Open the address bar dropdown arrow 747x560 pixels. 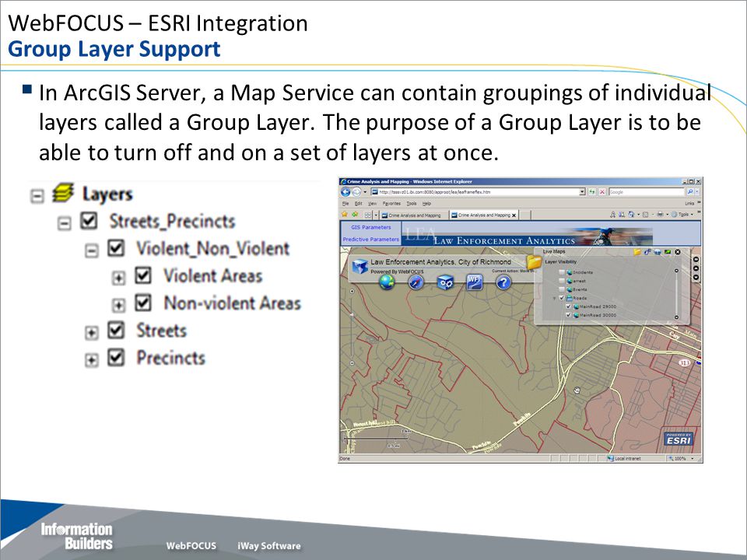click(582, 191)
